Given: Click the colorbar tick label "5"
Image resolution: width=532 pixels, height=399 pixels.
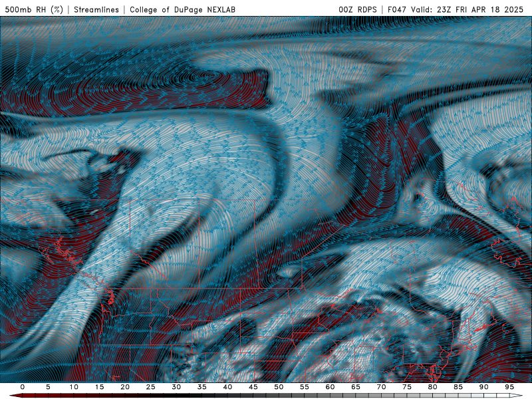Looking at the screenshot, I should pos(48,387).
